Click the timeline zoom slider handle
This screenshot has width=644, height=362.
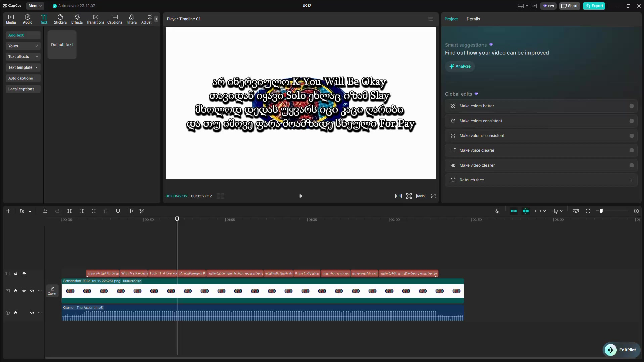click(601, 211)
